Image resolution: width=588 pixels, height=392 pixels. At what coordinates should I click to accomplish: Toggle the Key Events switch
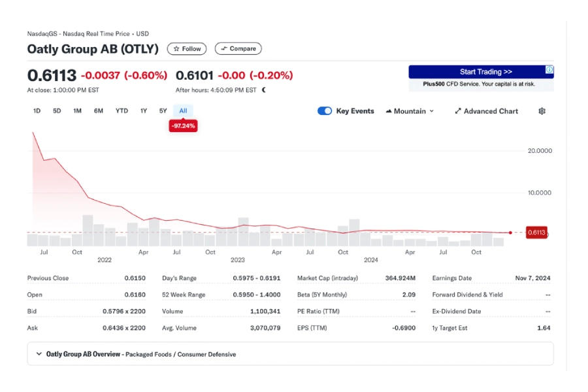click(x=324, y=111)
